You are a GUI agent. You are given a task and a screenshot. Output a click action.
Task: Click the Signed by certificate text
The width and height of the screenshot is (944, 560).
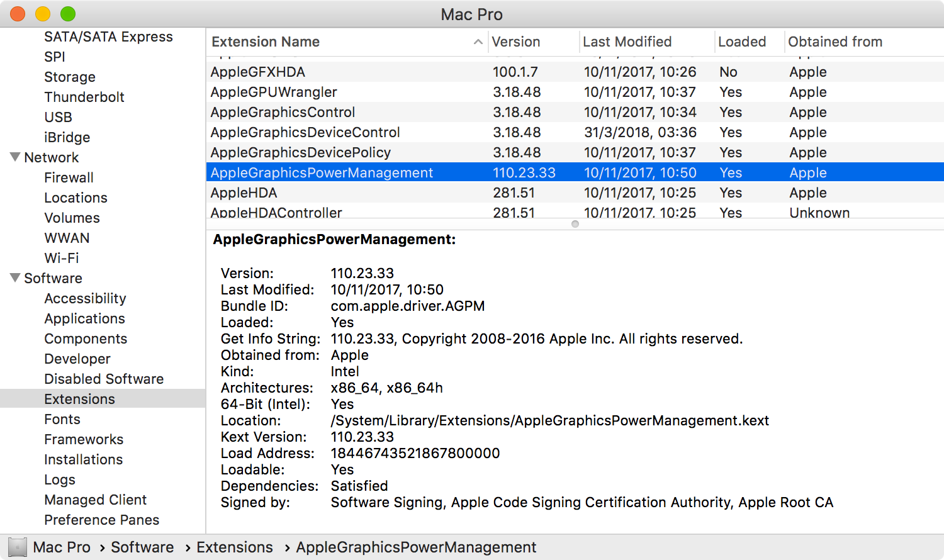[x=582, y=502]
